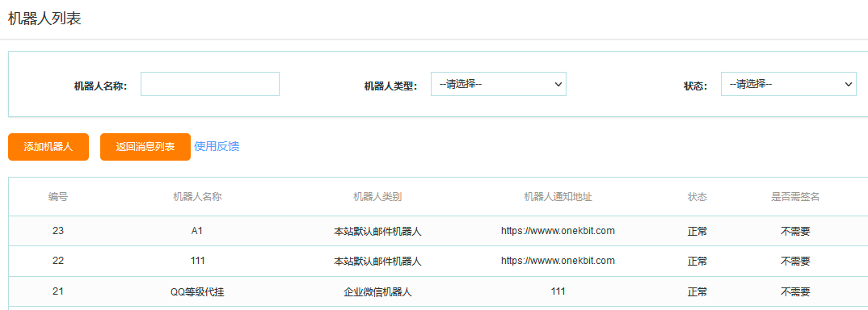Click the 机器人类型: filter label
The height and width of the screenshot is (310, 868).
(x=391, y=86)
